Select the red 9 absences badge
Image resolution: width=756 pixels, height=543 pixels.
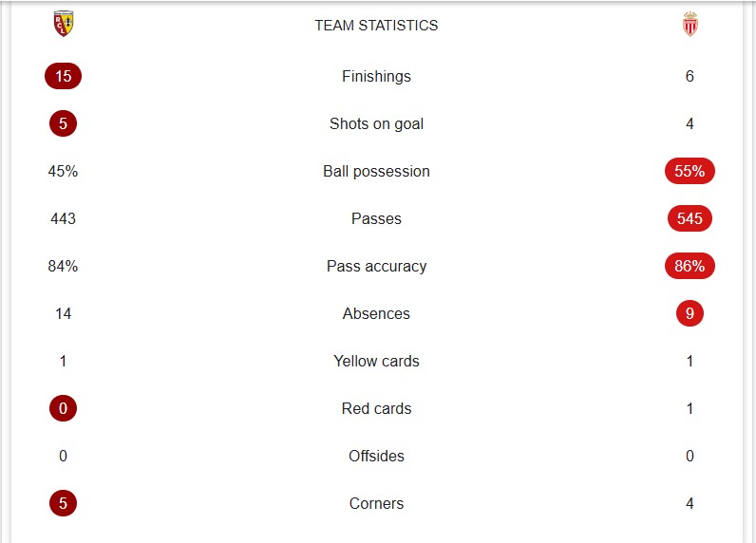[x=690, y=313]
